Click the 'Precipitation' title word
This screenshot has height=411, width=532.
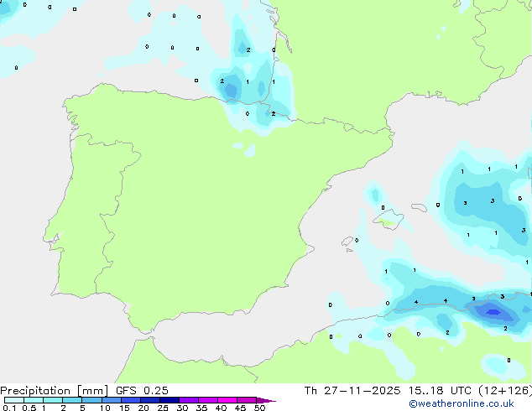click(35, 391)
